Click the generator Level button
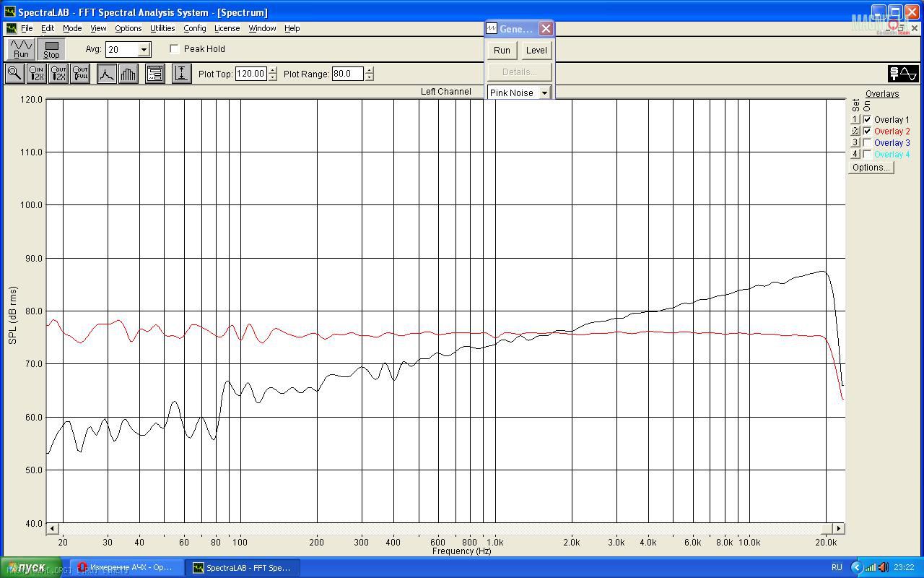The height and width of the screenshot is (578, 924). [x=536, y=51]
